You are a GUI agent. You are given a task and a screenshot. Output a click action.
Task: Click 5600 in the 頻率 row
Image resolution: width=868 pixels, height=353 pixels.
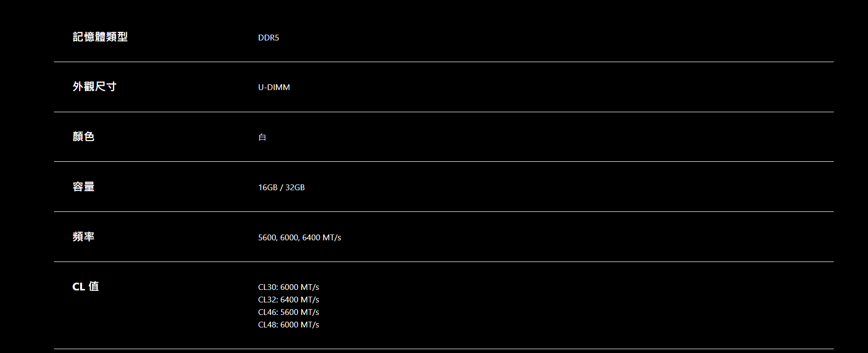pyautogui.click(x=267, y=237)
